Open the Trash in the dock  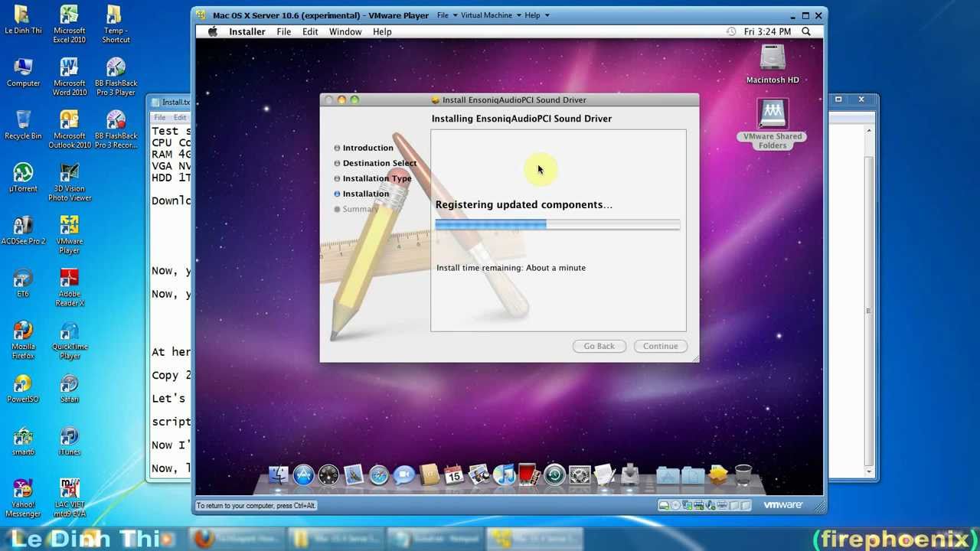click(x=743, y=475)
